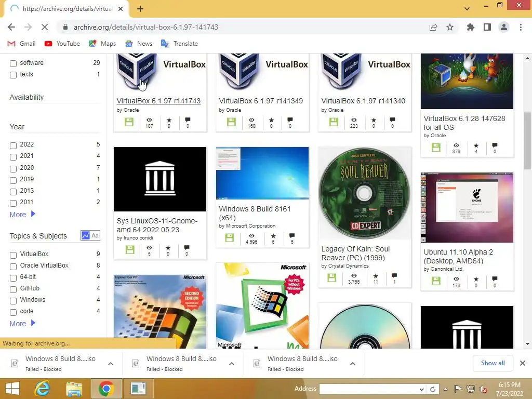Open VirtualBox 6.1.97 r141743 title link

click(158, 101)
